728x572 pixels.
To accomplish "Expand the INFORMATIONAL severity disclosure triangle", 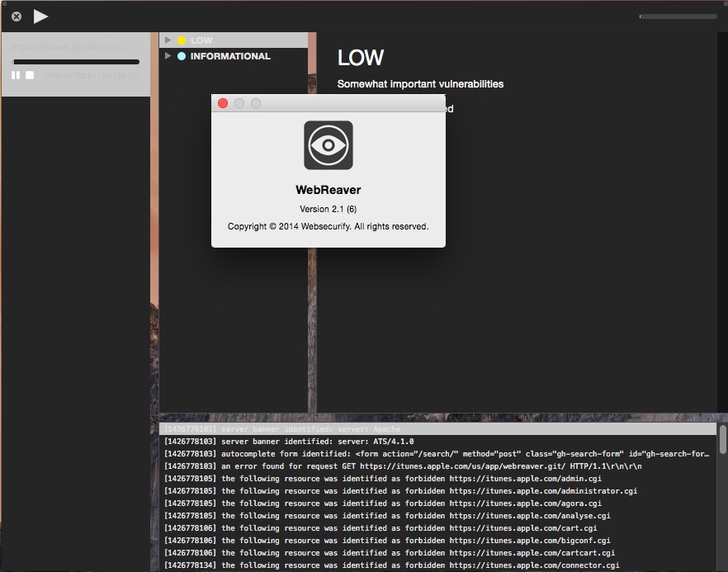I will pos(168,56).
